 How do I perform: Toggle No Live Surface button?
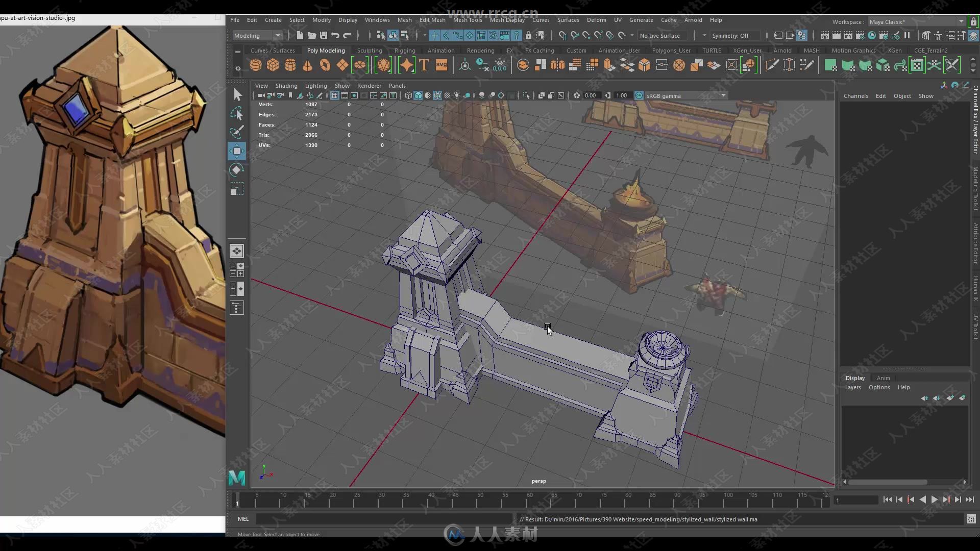pyautogui.click(x=660, y=35)
